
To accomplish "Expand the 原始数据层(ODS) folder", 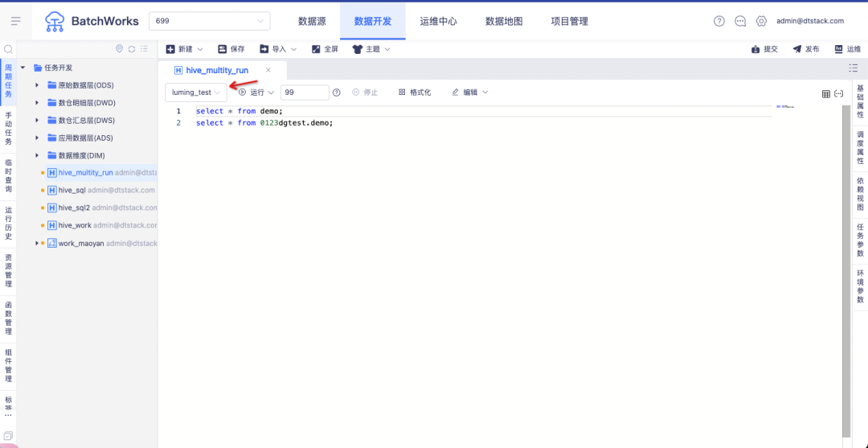I will 36,85.
